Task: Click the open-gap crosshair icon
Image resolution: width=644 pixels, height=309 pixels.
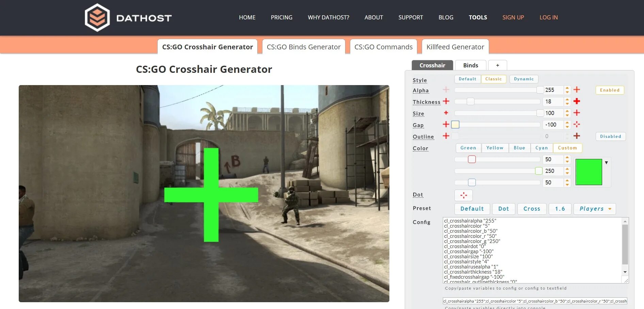Action: click(x=577, y=124)
